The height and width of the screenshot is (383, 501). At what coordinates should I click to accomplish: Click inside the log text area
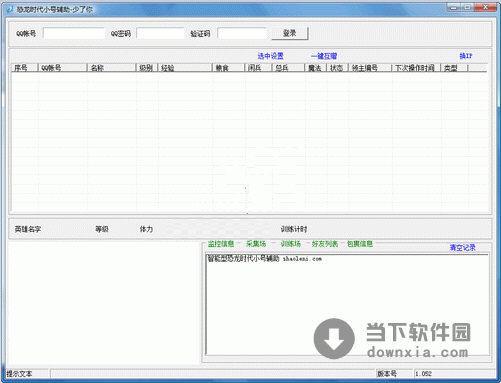pos(347,305)
